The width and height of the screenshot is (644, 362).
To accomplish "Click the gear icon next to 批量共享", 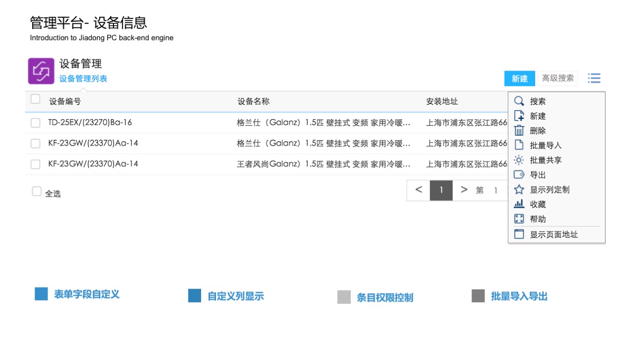I will click(519, 160).
